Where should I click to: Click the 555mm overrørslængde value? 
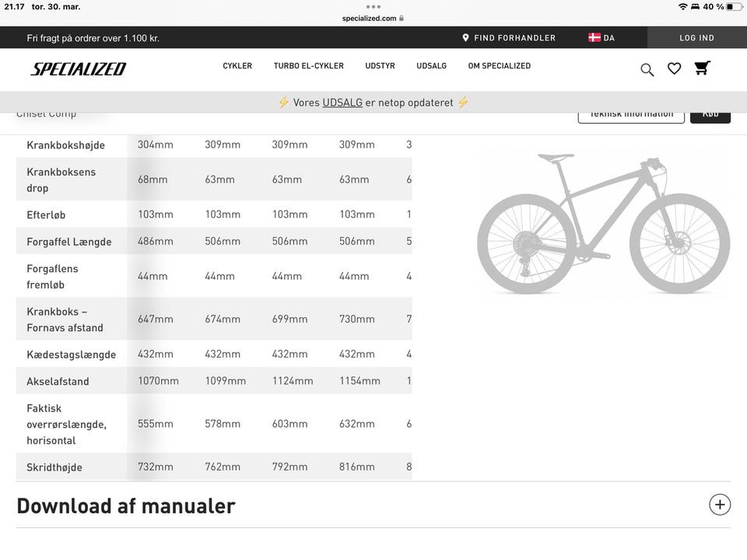(x=156, y=424)
